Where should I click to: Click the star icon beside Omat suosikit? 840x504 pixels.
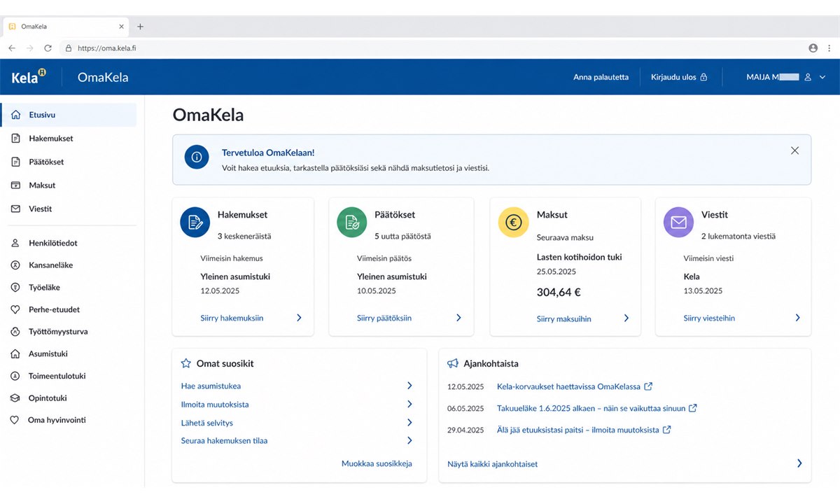pyautogui.click(x=185, y=363)
